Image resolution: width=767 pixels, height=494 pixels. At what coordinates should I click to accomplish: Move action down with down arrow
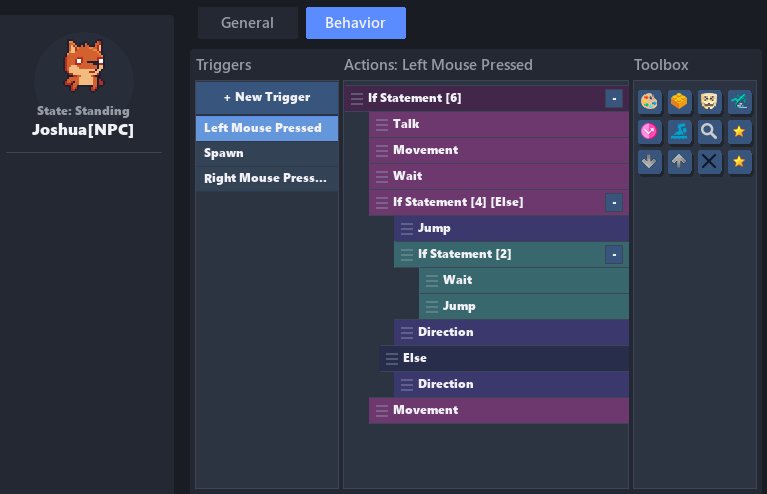pos(650,162)
